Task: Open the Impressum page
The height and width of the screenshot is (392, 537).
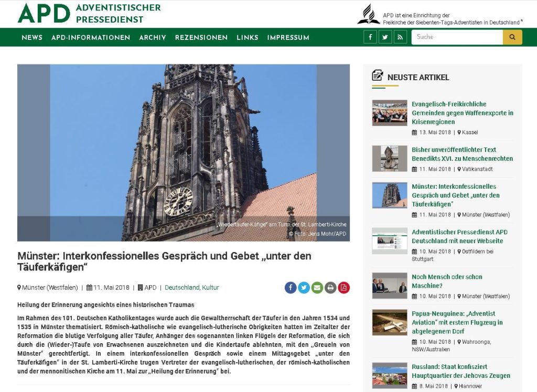Action: coord(288,38)
